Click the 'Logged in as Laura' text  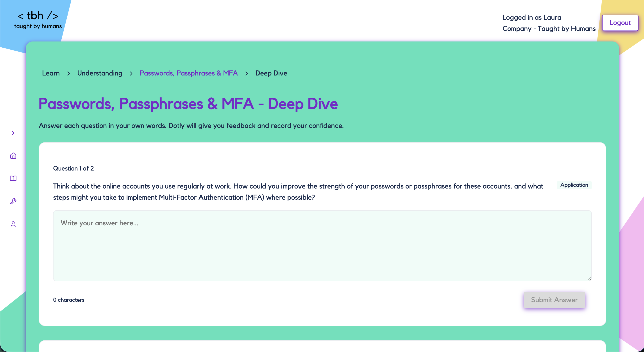(532, 17)
